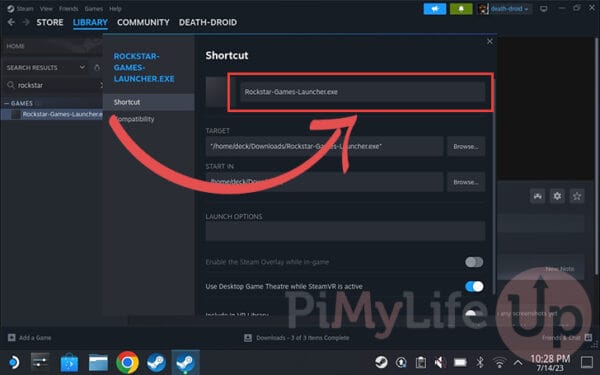Click the LAUNCH OPTIONS field
The image size is (600, 375).
tap(345, 231)
